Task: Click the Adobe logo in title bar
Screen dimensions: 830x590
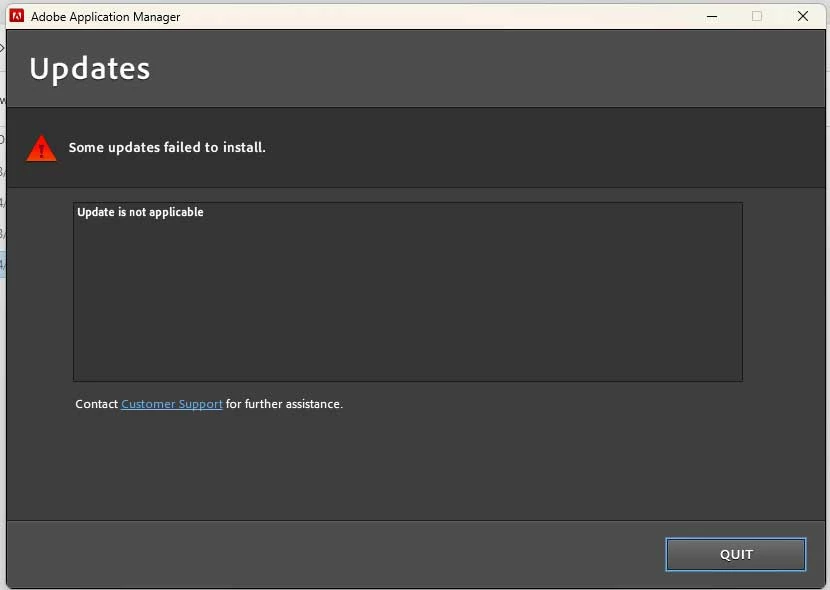Action: [x=17, y=16]
